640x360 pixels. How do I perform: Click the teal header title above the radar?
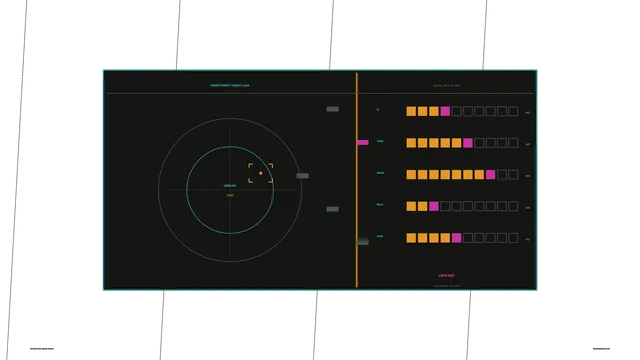(230, 86)
